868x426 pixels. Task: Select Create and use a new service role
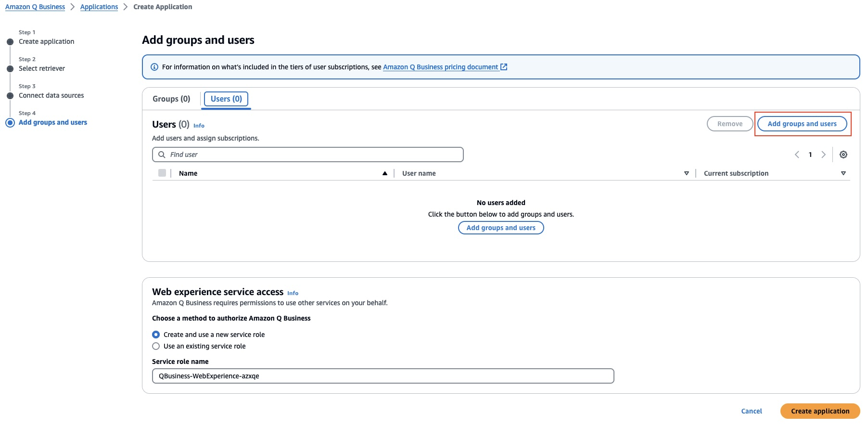(x=156, y=335)
